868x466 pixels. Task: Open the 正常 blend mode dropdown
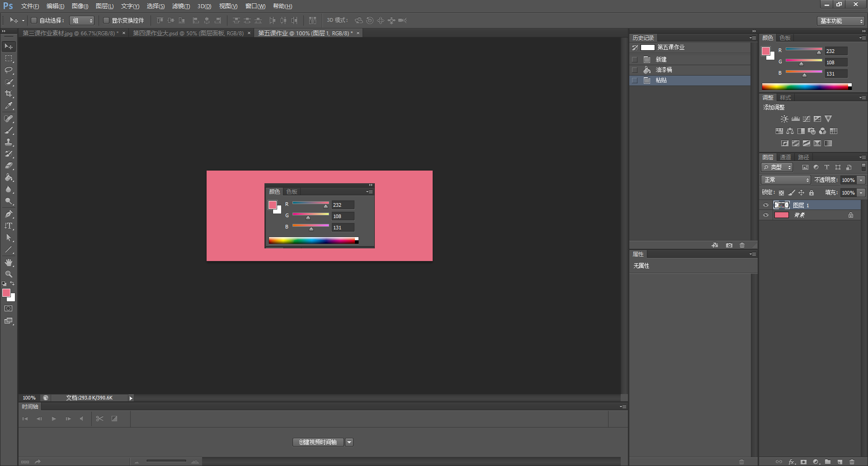coord(786,180)
